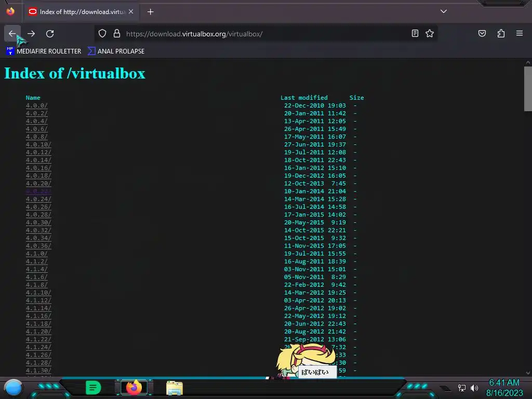Open the Firefox hamburger application menu
The width and height of the screenshot is (532, 399).
click(520, 33)
